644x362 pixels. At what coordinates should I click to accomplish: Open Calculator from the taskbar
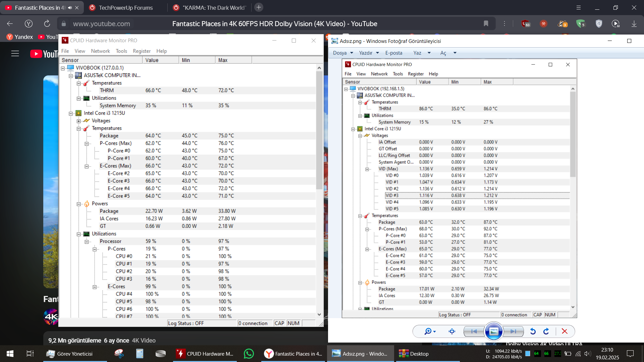tap(140, 354)
